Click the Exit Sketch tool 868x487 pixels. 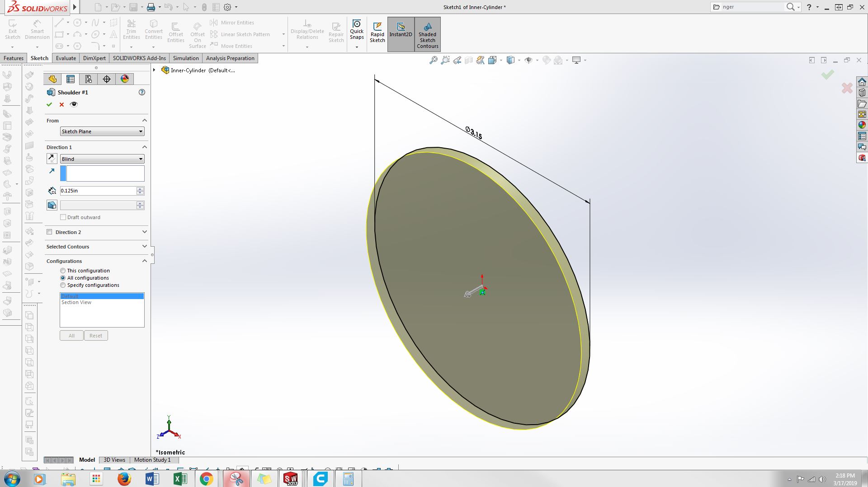point(13,29)
